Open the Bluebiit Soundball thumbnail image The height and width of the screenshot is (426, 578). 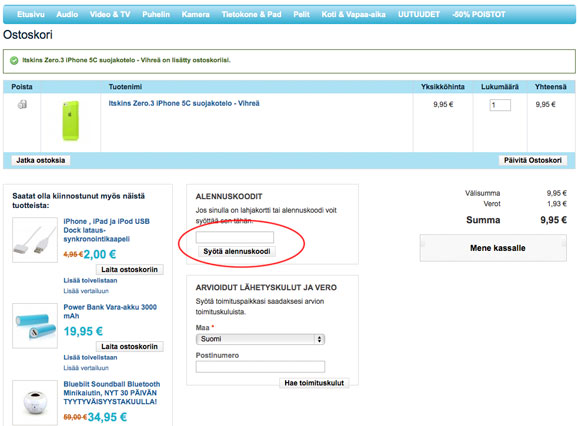coord(35,403)
